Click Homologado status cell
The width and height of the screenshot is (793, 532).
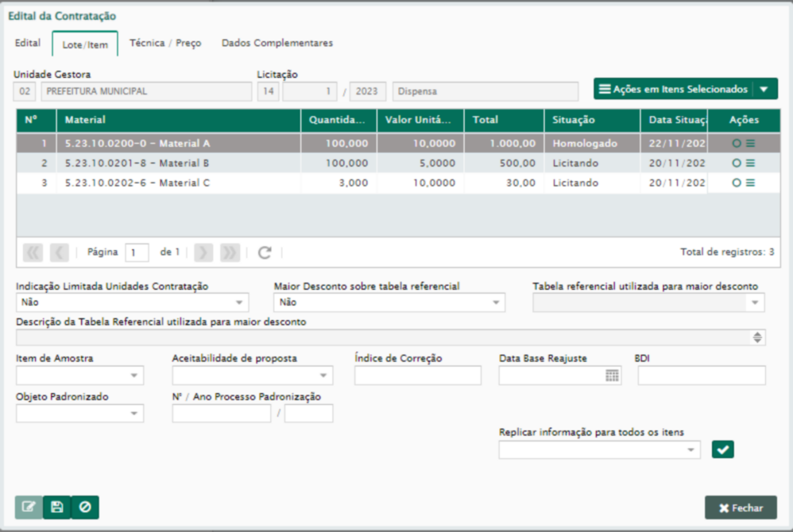point(592,144)
